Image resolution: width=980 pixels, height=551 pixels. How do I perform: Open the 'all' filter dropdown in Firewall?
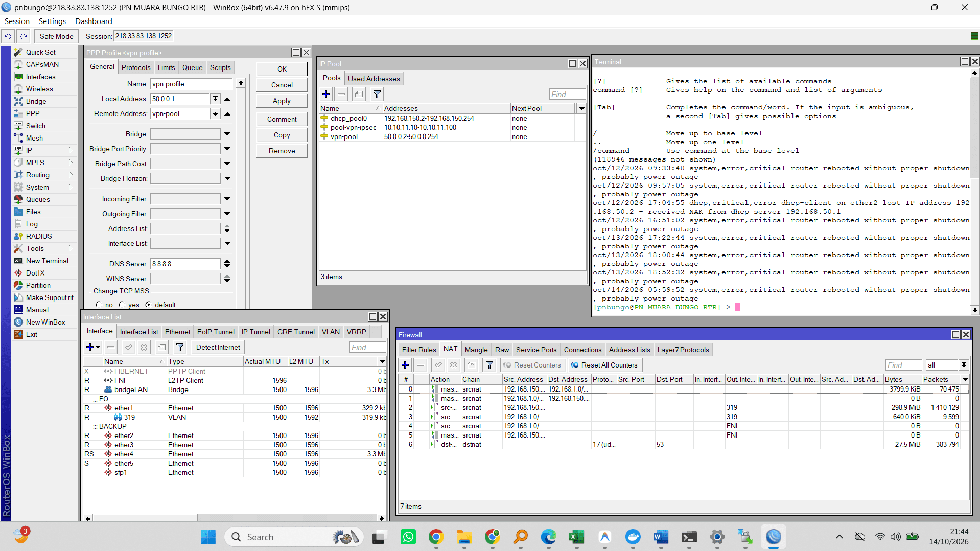(963, 365)
